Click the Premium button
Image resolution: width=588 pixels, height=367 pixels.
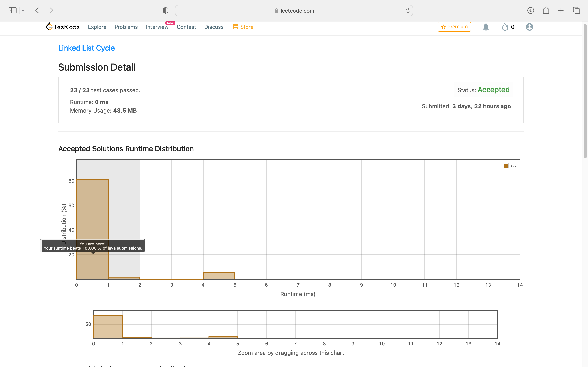[x=454, y=27]
